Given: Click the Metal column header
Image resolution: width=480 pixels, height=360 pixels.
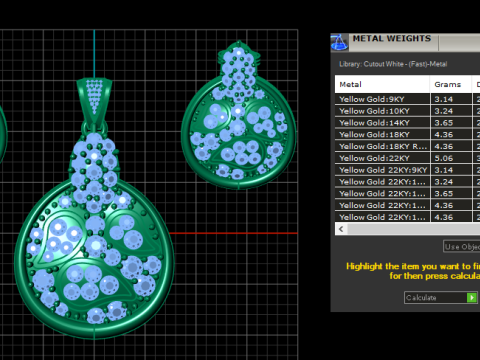Looking at the screenshot, I should tap(382, 84).
